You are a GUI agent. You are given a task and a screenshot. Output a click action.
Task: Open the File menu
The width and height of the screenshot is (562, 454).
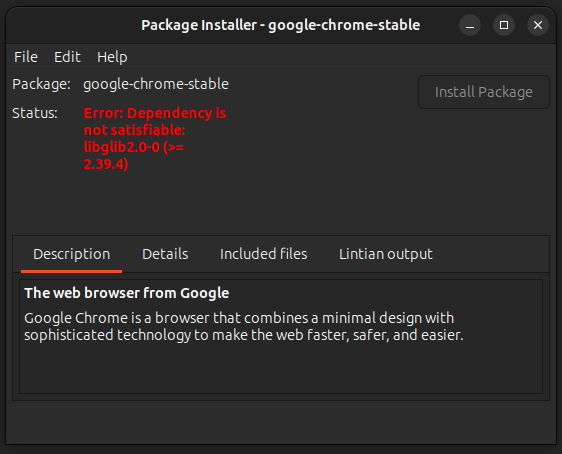[26, 57]
